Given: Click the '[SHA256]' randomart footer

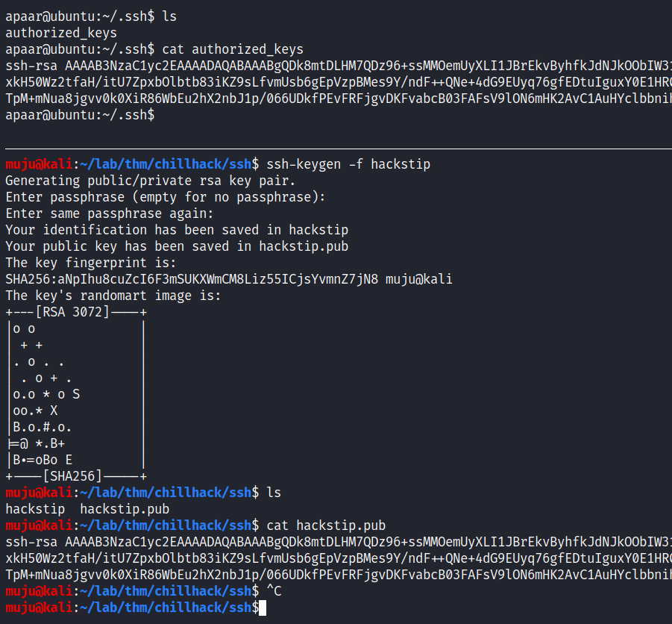Looking at the screenshot, I should 72,476.
